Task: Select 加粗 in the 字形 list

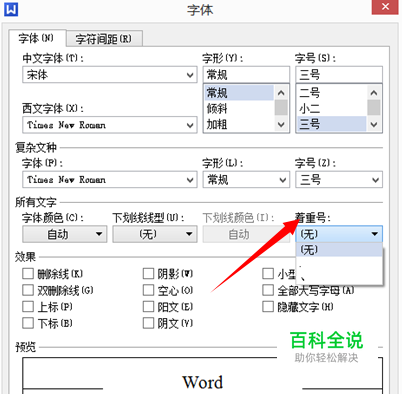Action: click(x=238, y=124)
